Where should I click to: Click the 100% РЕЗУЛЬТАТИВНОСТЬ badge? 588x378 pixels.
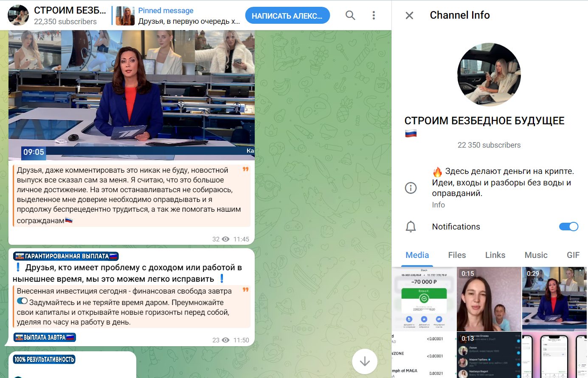pyautogui.click(x=44, y=359)
